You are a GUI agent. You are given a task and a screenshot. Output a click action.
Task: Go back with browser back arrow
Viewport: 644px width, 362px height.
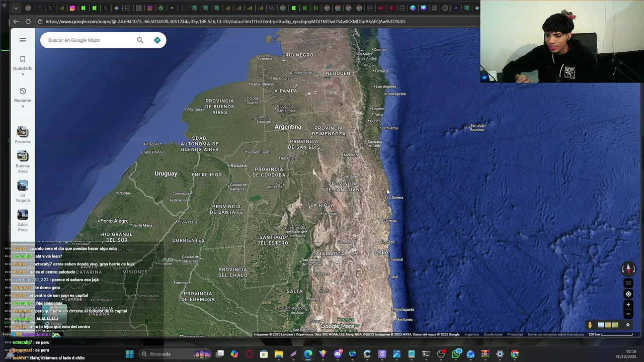(16, 21)
